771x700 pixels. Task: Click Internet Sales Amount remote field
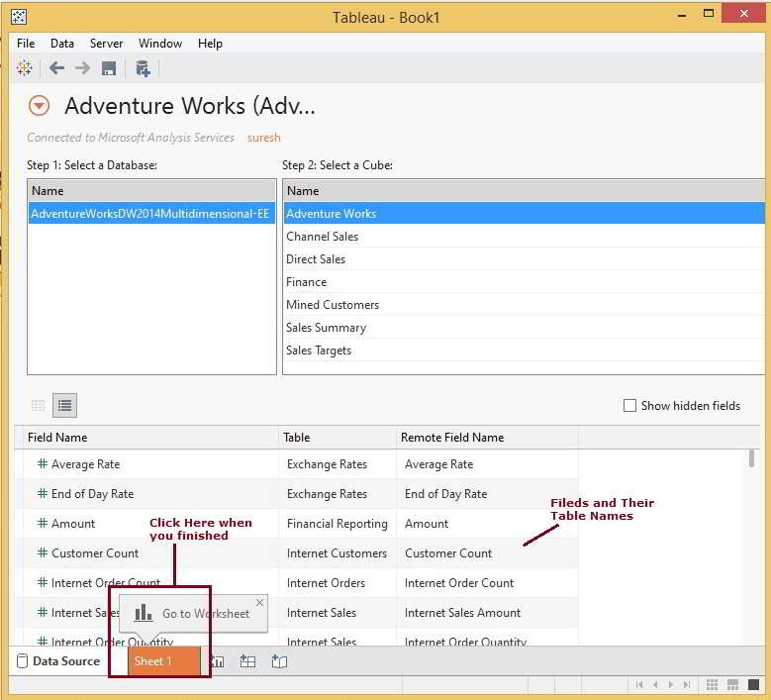point(462,613)
